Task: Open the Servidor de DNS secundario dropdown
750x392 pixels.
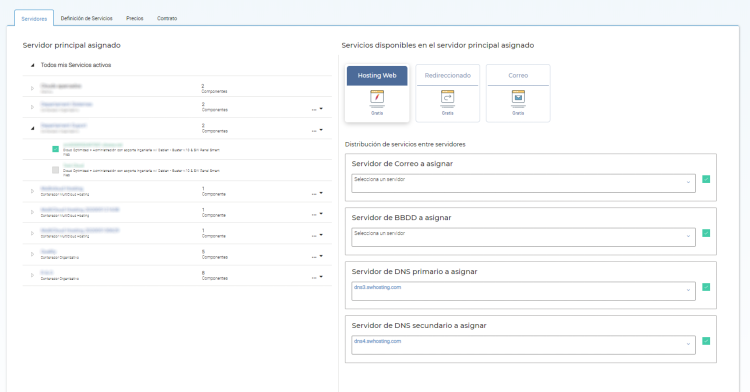Action: tap(523, 345)
